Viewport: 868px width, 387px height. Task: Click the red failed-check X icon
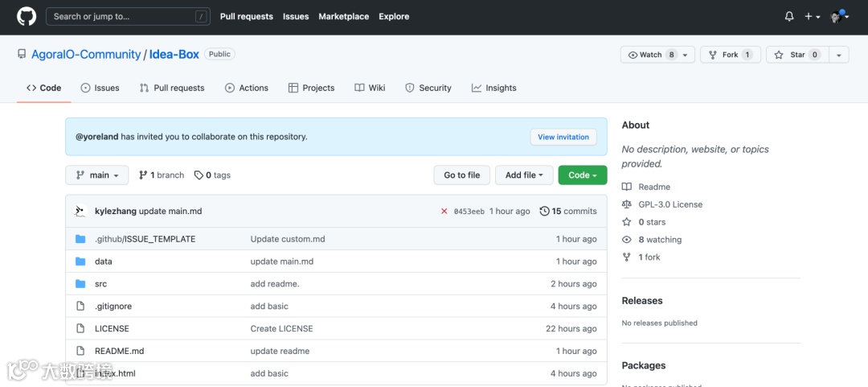[x=444, y=212]
